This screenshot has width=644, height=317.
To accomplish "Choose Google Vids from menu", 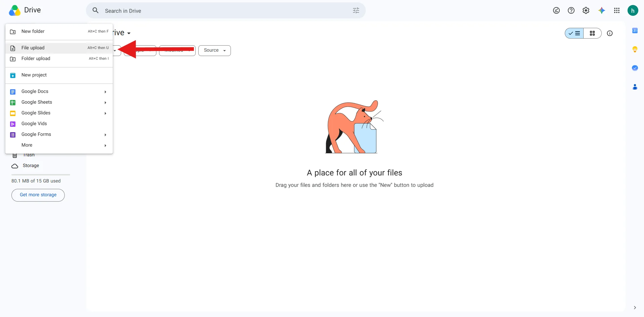I will (x=59, y=124).
